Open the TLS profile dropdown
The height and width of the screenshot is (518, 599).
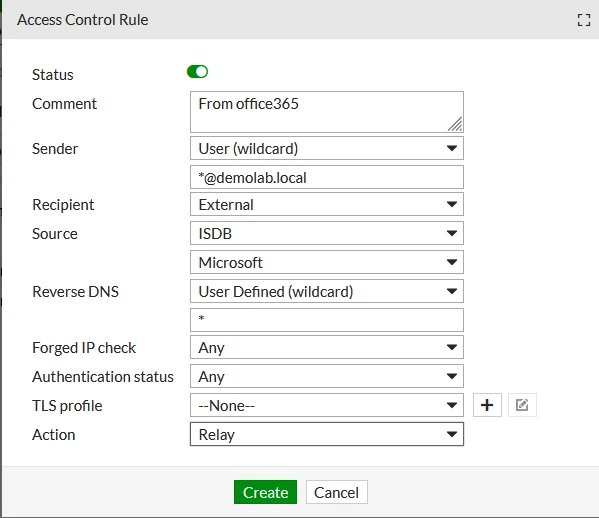point(327,405)
